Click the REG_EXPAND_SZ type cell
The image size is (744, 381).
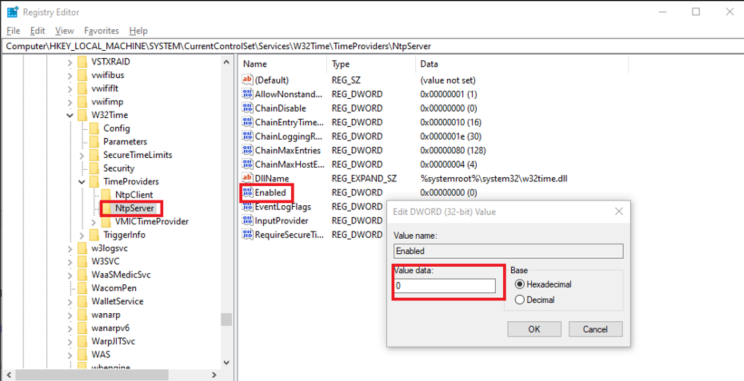[364, 178]
